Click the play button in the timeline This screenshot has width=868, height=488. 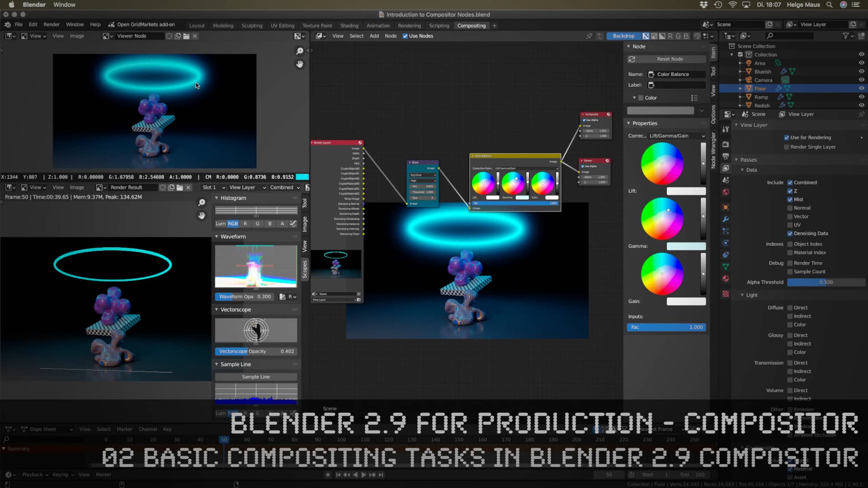[x=363, y=474]
